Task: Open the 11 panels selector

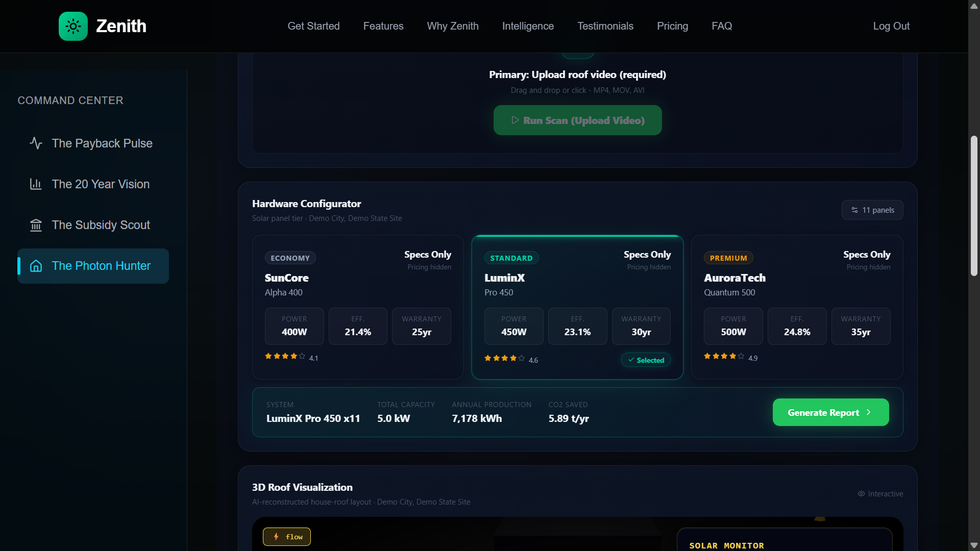Action: tap(872, 210)
